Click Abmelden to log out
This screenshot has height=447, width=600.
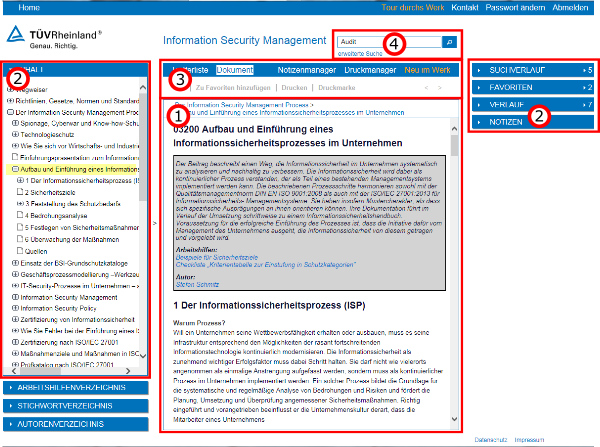[x=570, y=7]
